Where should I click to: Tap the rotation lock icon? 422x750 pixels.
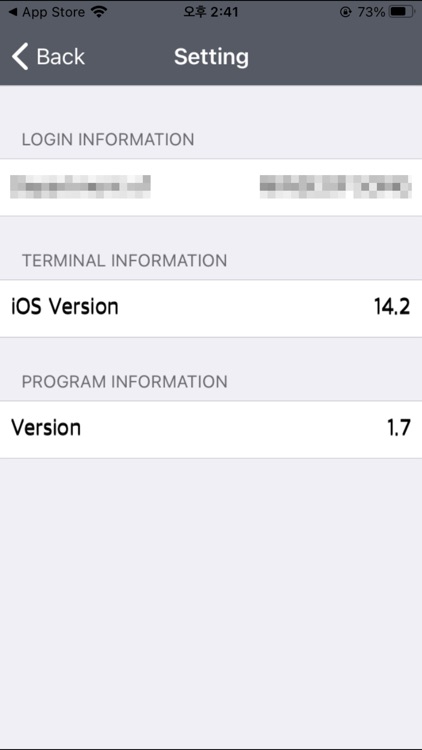click(x=345, y=12)
